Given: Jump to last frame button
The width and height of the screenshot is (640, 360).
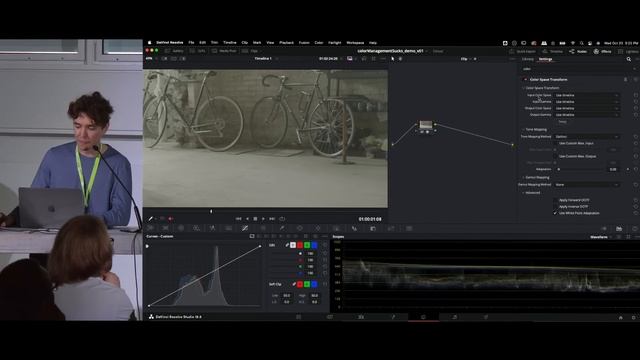Looking at the screenshot, I should point(272,219).
